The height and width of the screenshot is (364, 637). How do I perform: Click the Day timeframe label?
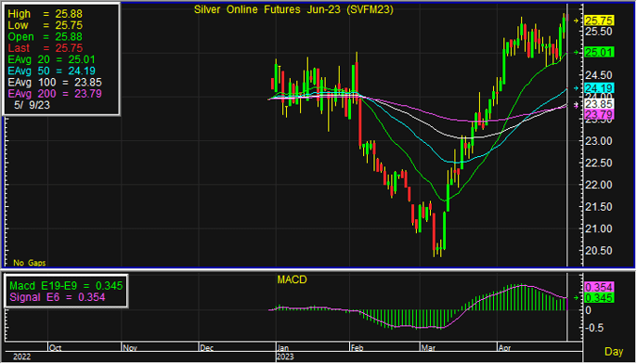(614, 351)
